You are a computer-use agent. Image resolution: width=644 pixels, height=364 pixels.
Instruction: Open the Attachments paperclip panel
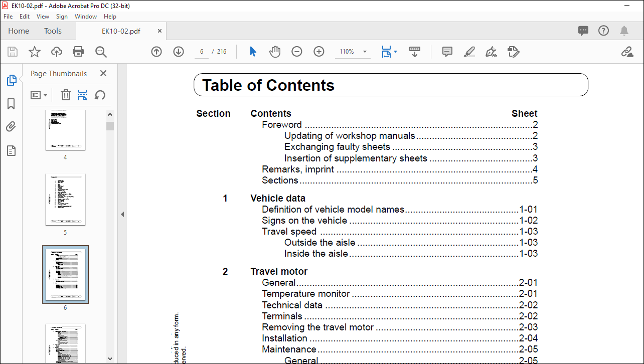pos(11,127)
